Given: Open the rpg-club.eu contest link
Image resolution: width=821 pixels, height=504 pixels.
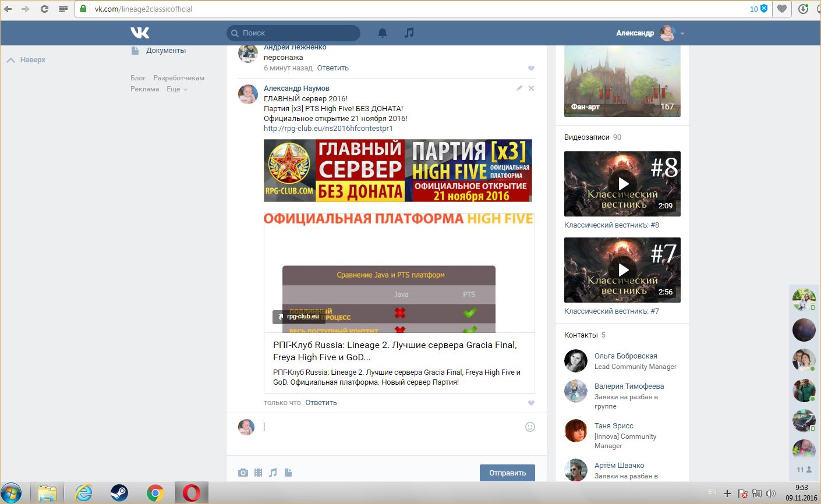Looking at the screenshot, I should (328, 128).
